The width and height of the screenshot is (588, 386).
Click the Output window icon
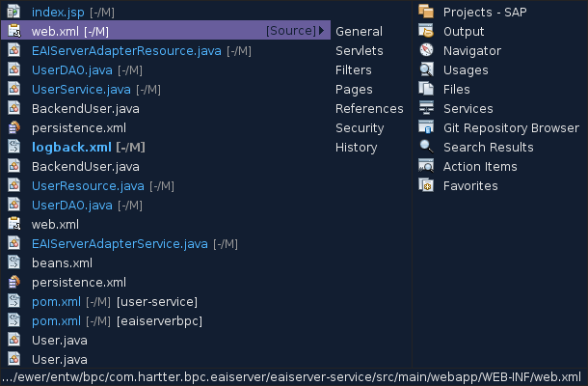click(x=426, y=31)
